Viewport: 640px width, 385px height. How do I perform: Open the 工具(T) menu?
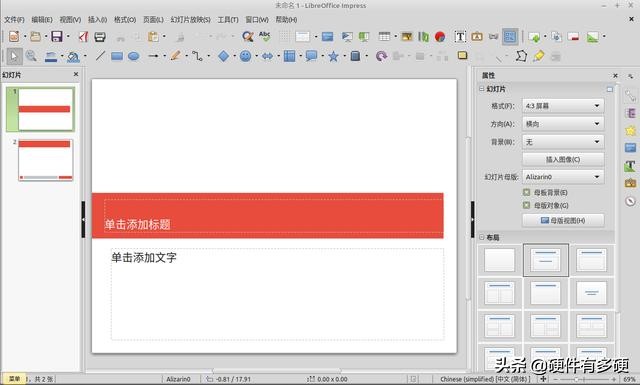(x=228, y=20)
